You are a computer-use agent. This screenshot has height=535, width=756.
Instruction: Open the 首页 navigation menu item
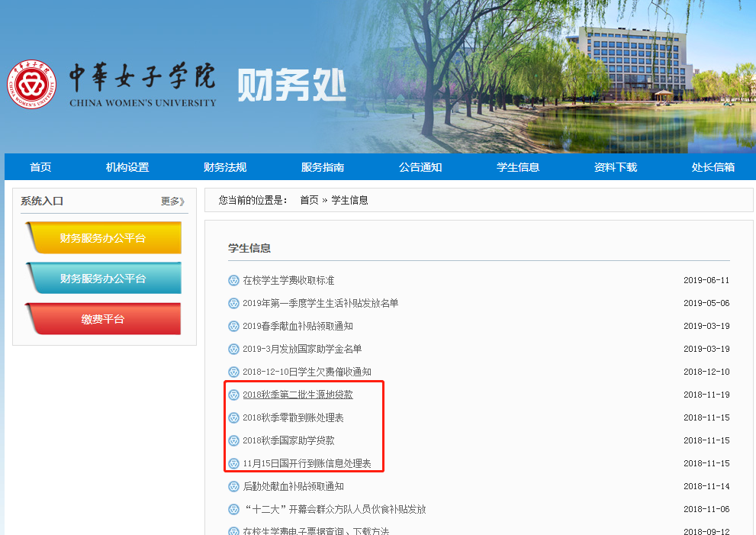40,167
